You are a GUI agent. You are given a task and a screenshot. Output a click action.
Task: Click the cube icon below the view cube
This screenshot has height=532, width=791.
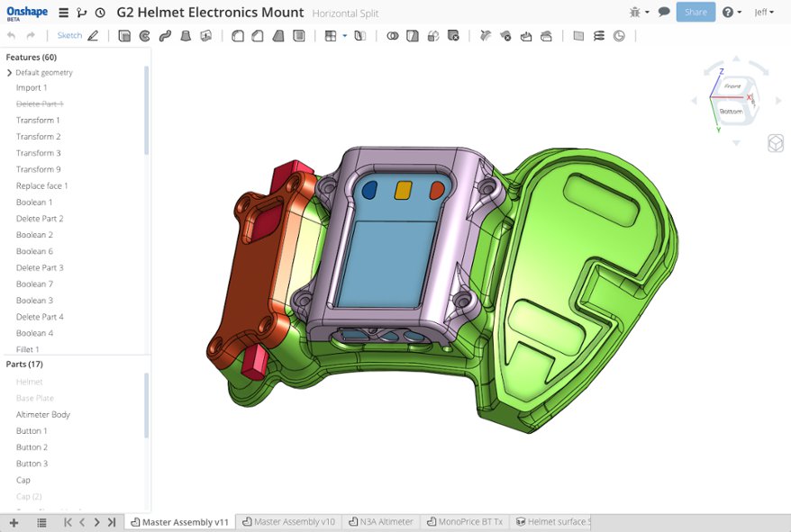(x=775, y=142)
